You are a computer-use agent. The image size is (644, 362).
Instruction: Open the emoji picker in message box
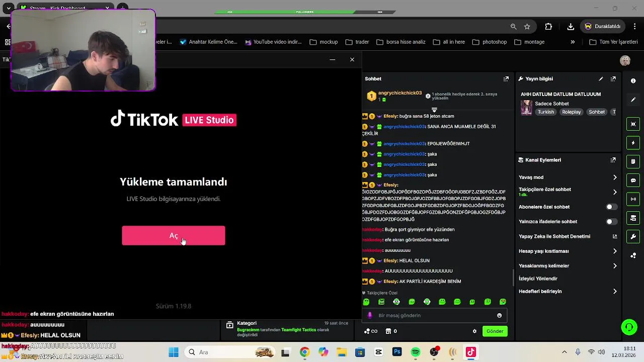499,315
